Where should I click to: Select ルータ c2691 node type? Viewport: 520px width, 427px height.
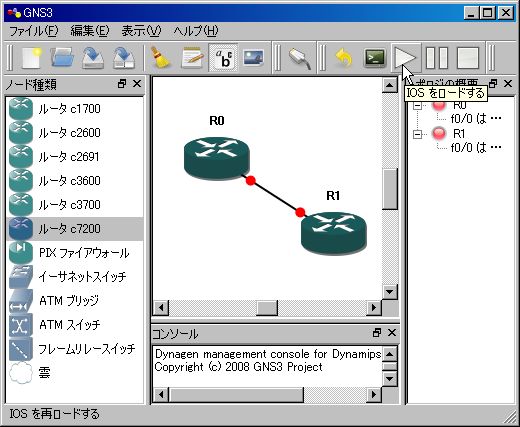click(75, 157)
